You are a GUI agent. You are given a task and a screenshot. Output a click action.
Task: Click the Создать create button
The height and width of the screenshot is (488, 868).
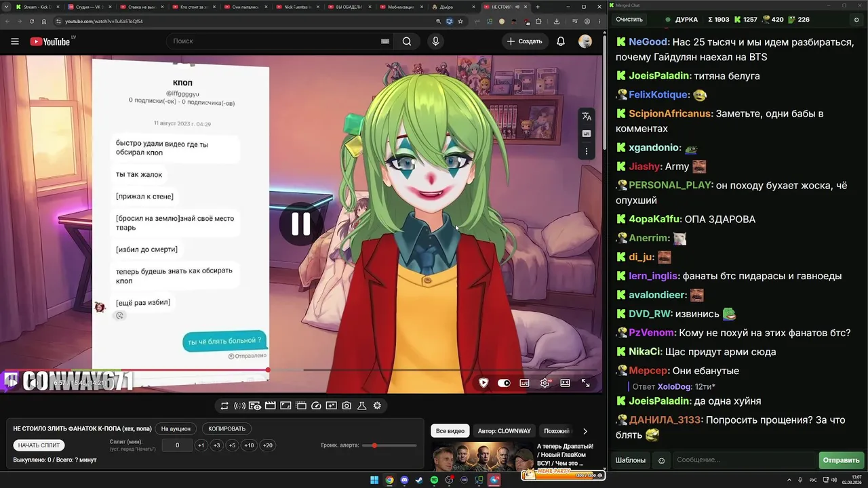coord(525,41)
